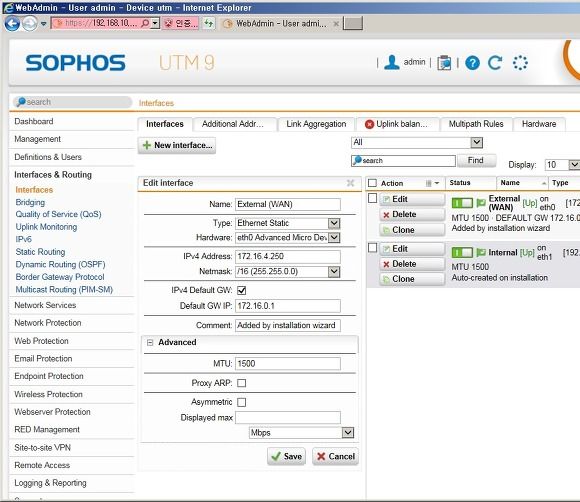Click the IPv4 Address input field
580x502 pixels.
point(288,256)
